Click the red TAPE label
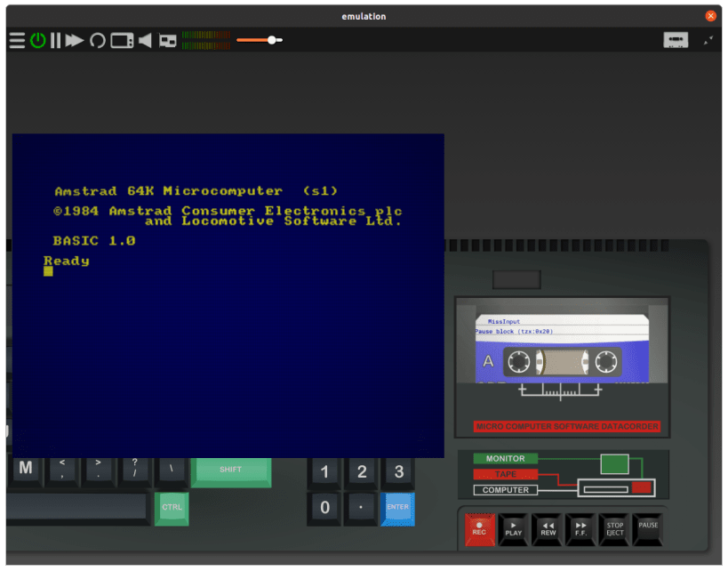 (x=505, y=474)
